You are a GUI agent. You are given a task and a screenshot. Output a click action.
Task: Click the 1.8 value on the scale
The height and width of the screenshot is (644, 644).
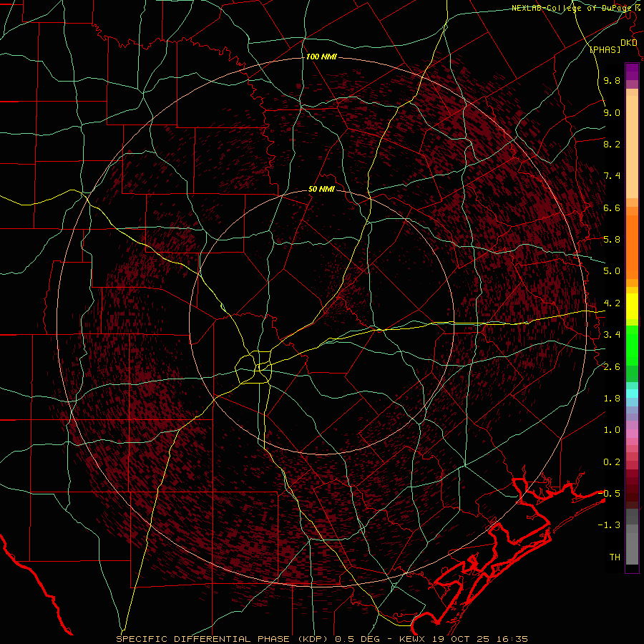click(x=612, y=399)
